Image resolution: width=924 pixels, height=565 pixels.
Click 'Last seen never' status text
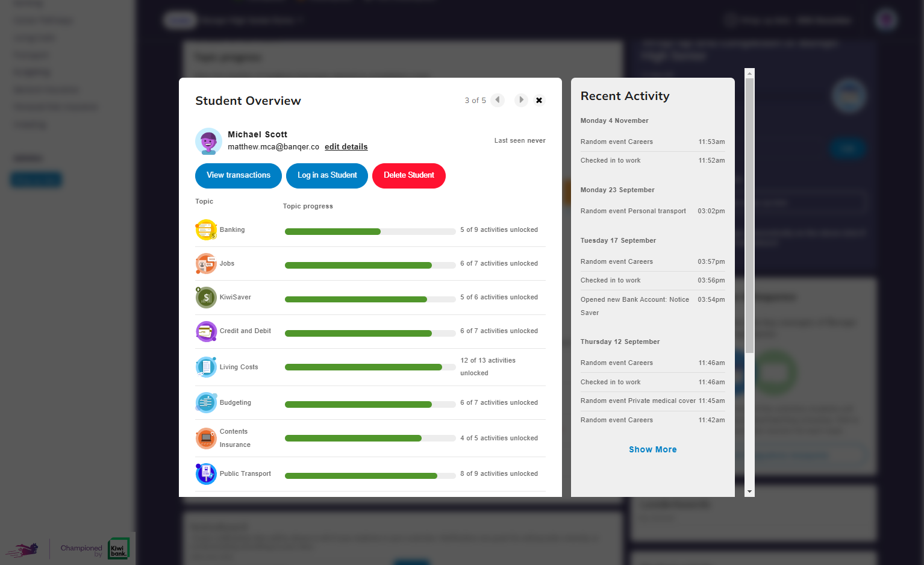click(520, 141)
